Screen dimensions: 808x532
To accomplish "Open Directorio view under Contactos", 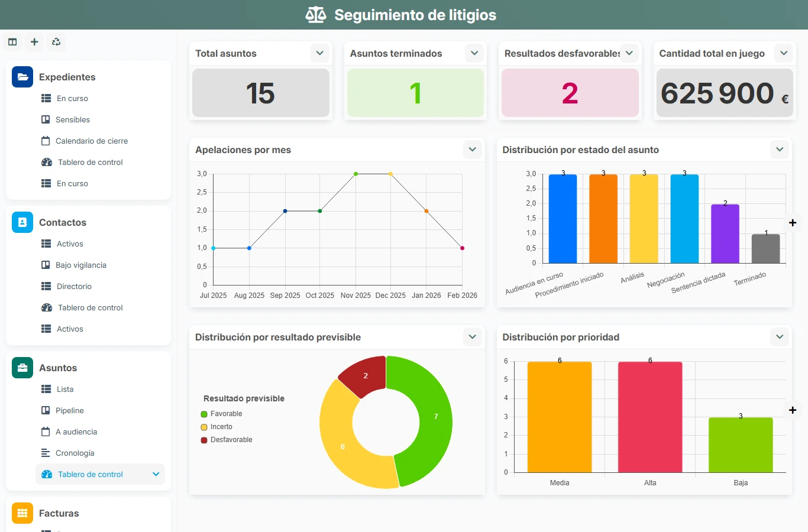I will 74,286.
